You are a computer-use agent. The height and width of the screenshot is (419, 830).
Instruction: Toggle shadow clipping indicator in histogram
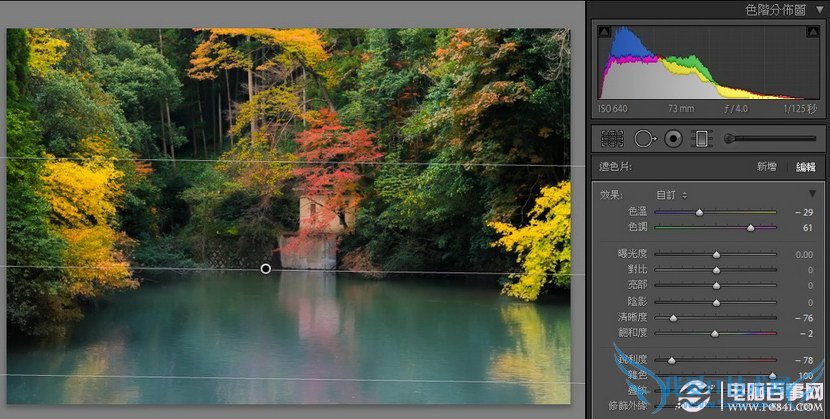604,32
